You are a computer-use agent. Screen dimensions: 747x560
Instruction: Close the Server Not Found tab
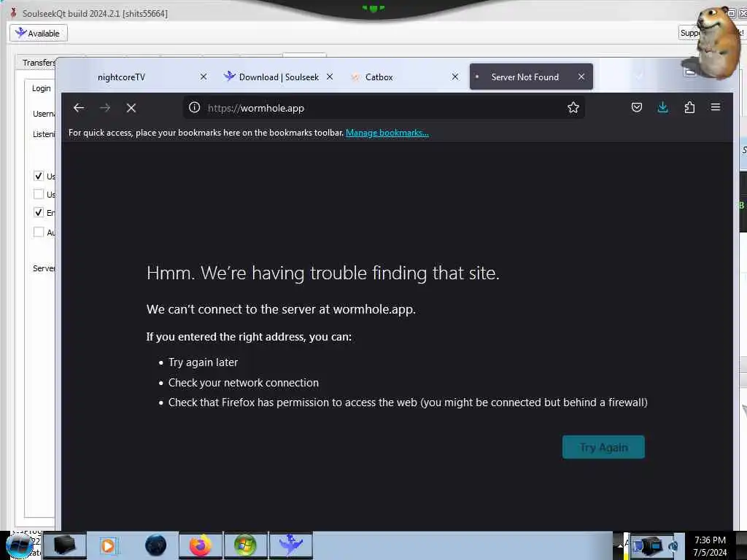coord(581,77)
